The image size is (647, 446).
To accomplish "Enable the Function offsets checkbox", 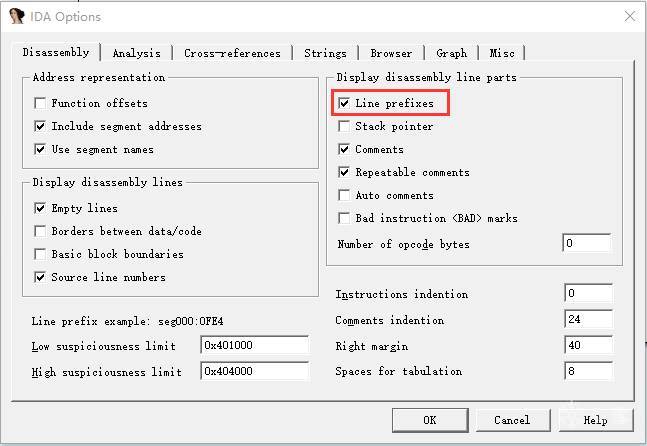I will pos(40,104).
